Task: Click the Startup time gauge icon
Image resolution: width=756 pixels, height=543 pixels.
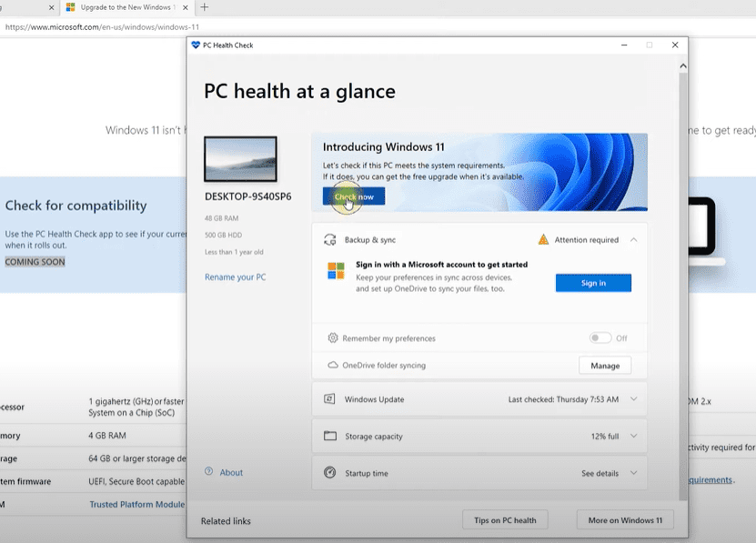Action: (x=329, y=473)
